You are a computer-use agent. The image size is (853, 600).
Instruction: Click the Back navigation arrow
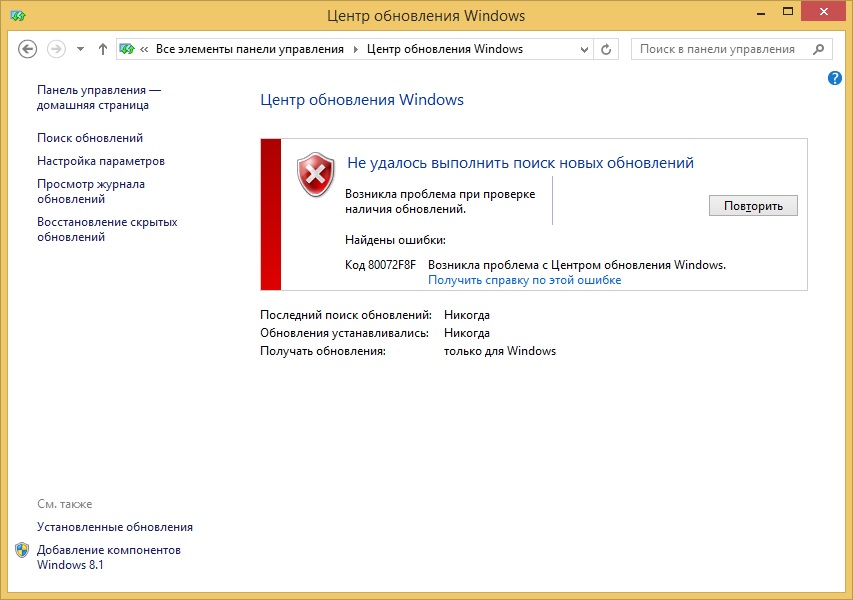pos(28,49)
